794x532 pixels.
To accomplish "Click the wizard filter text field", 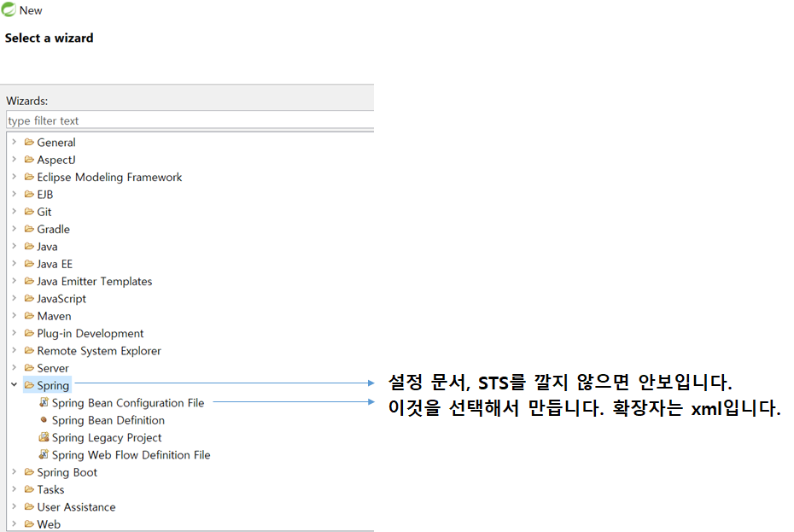I will (190, 120).
